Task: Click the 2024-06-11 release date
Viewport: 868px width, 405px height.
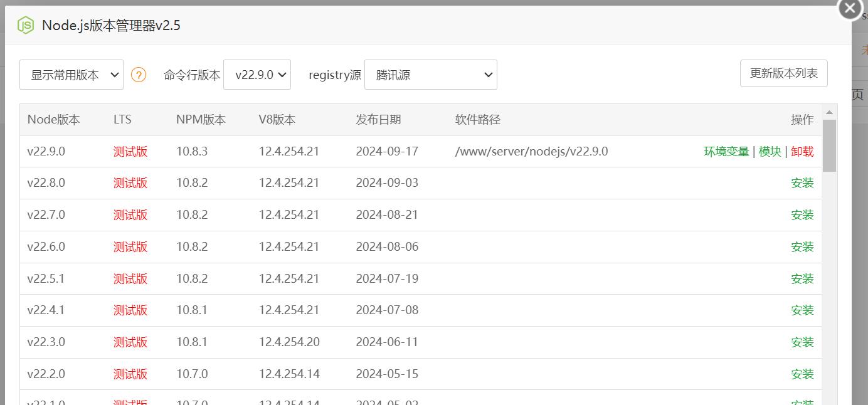Action: (x=387, y=342)
